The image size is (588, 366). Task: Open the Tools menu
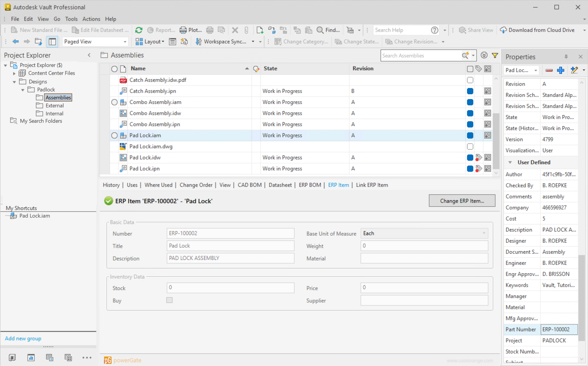71,19
